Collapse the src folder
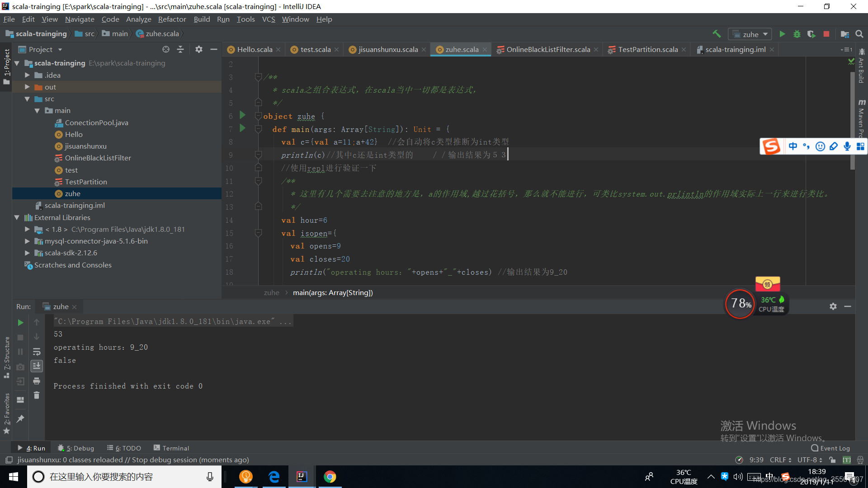The height and width of the screenshot is (488, 868). (27, 99)
